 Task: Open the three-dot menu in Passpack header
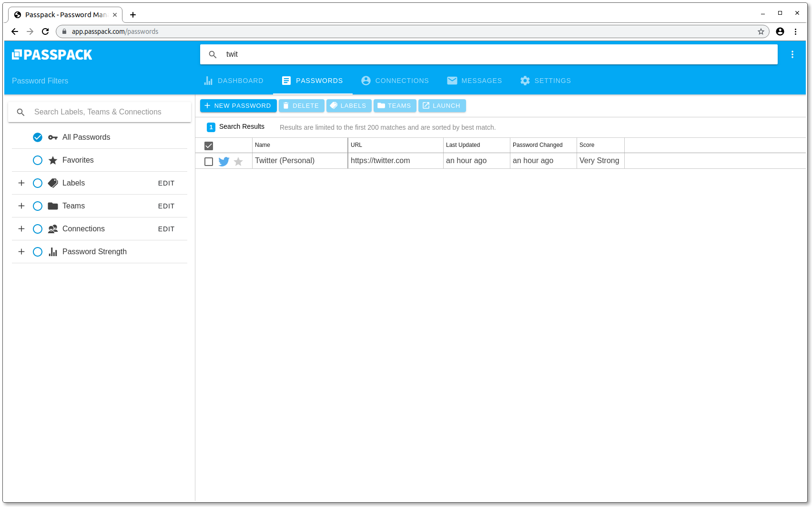[x=792, y=54]
